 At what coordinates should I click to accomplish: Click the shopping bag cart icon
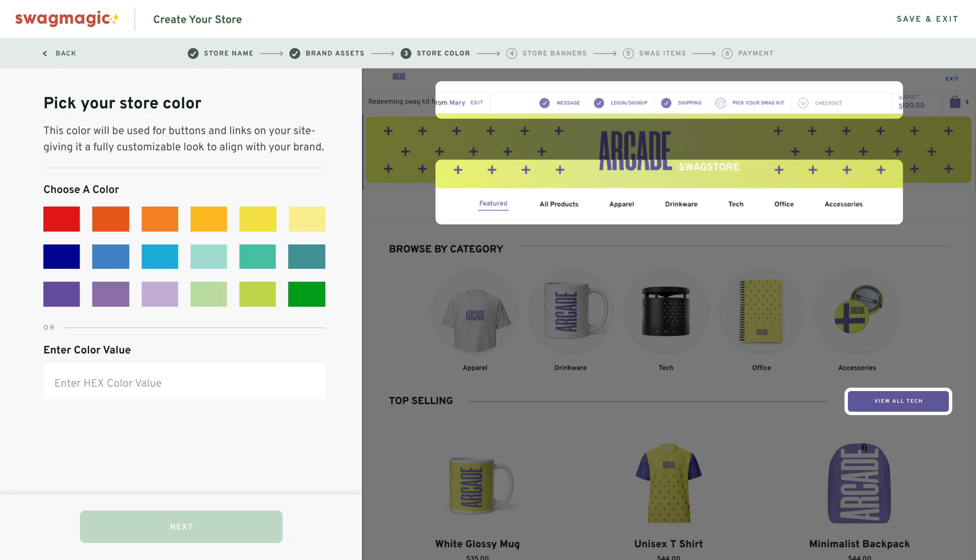coord(955,102)
